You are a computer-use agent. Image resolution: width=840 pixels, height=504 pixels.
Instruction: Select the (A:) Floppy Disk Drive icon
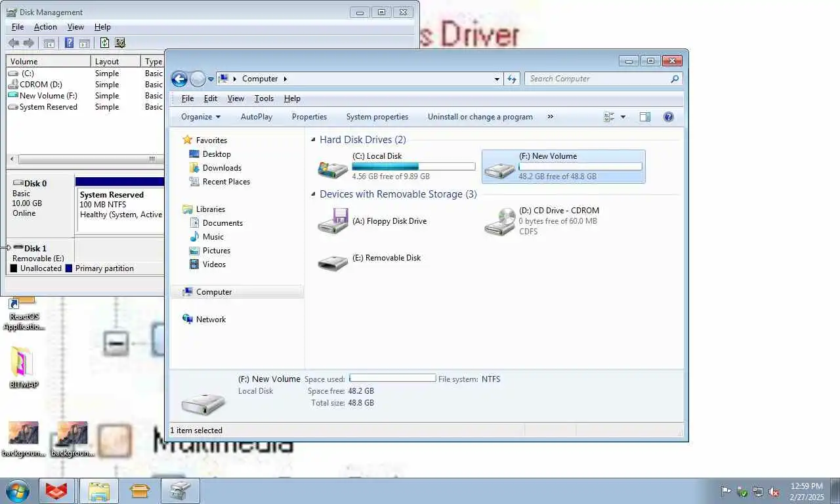tap(333, 221)
